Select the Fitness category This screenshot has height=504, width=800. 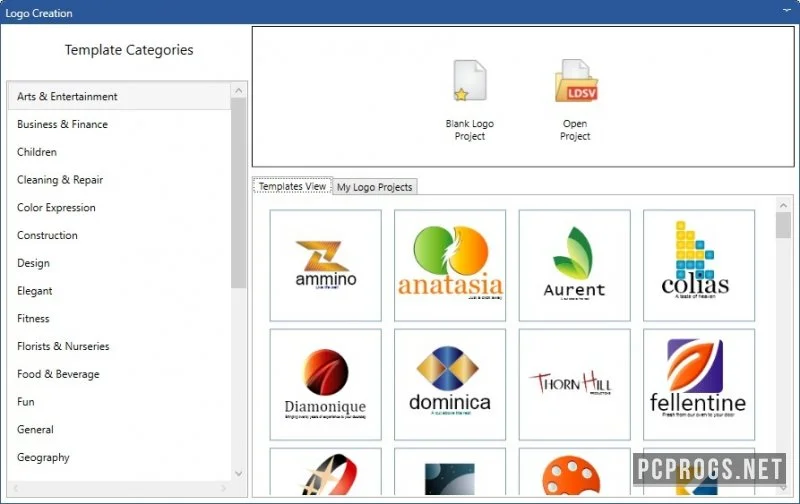click(x=119, y=318)
